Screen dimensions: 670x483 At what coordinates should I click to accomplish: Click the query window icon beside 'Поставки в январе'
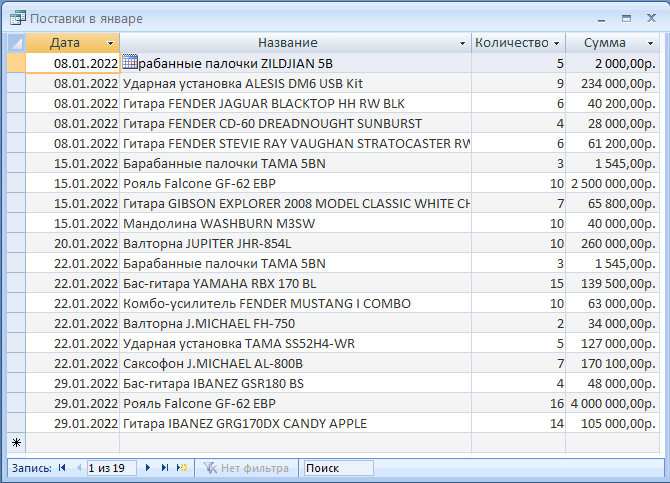(x=18, y=18)
